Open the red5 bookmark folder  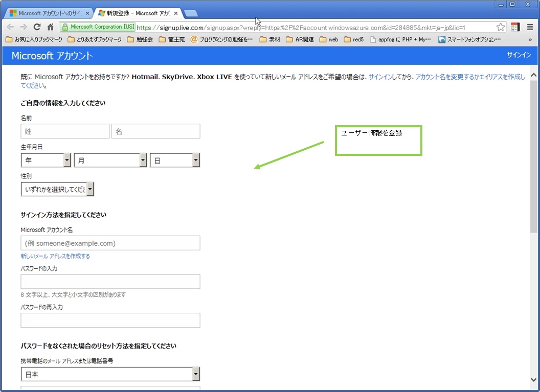point(354,39)
